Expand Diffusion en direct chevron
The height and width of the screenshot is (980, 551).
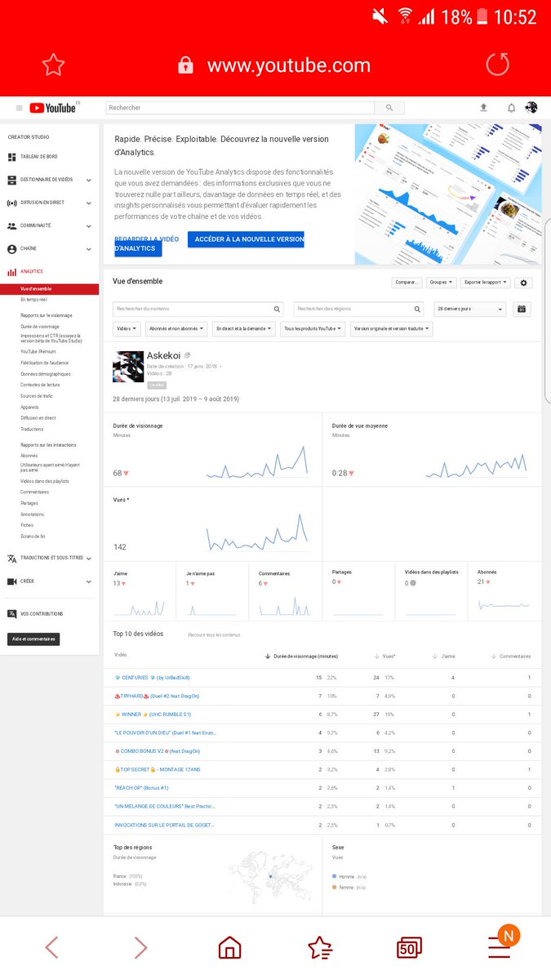tap(89, 203)
